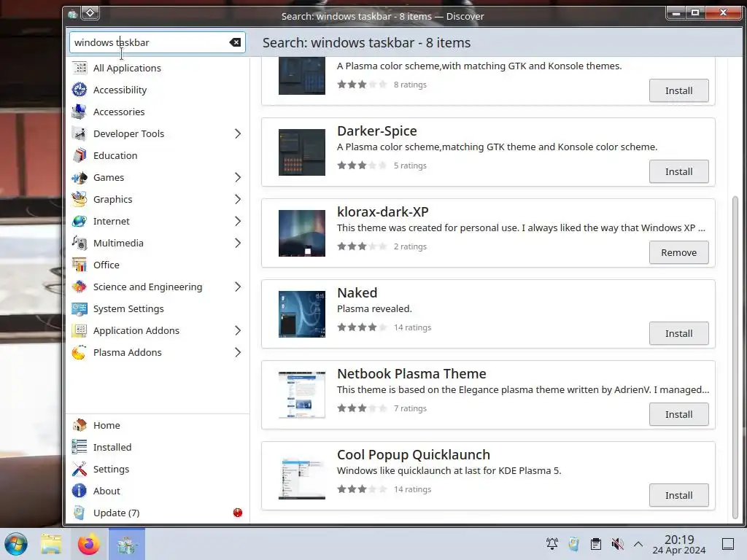This screenshot has width=747, height=560.
Task: Click the clipboard tray icon
Action: click(x=595, y=544)
